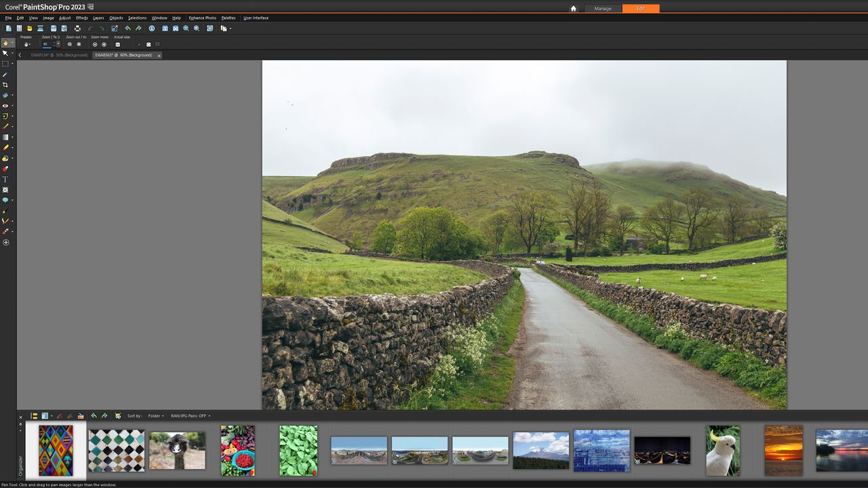Open the Presets dropdown in options bar

pos(26,44)
